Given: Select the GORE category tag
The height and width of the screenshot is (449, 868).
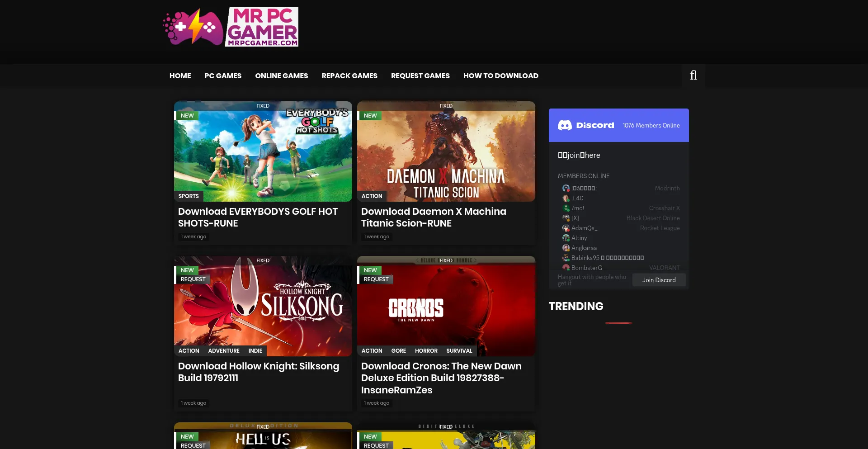Looking at the screenshot, I should pos(399,351).
